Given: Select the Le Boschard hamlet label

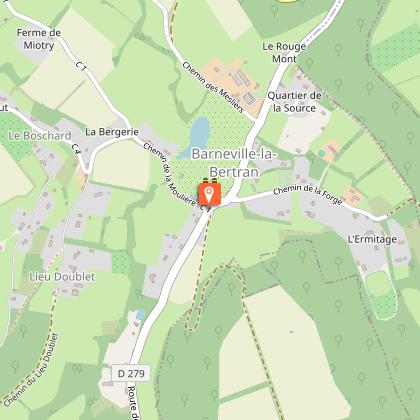Looking at the screenshot, I should (x=40, y=136).
